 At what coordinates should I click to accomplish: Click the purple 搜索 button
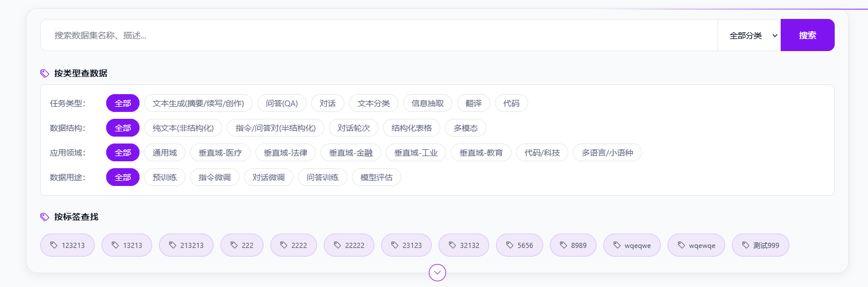coord(808,36)
